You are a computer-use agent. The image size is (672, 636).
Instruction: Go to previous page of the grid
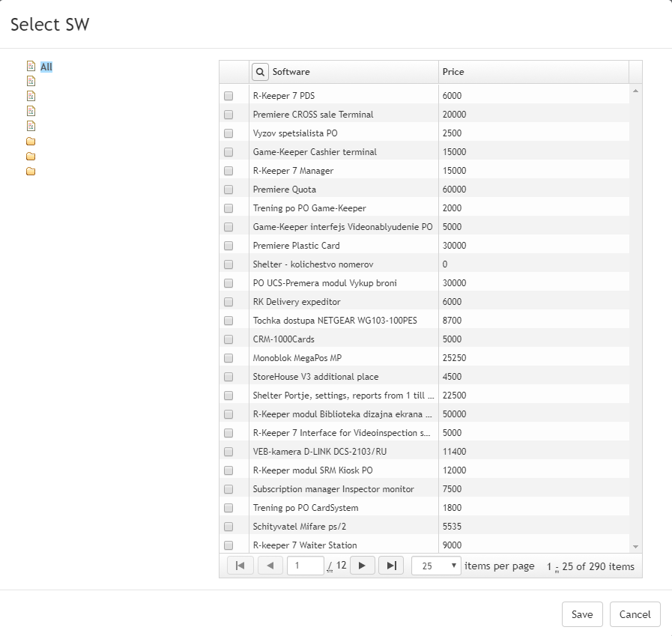[270, 566]
